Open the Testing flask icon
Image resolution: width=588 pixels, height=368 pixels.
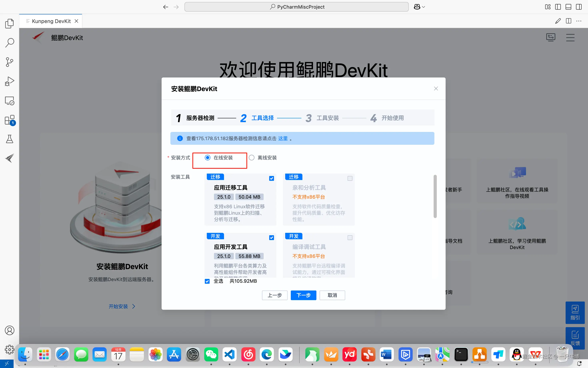click(x=9, y=139)
